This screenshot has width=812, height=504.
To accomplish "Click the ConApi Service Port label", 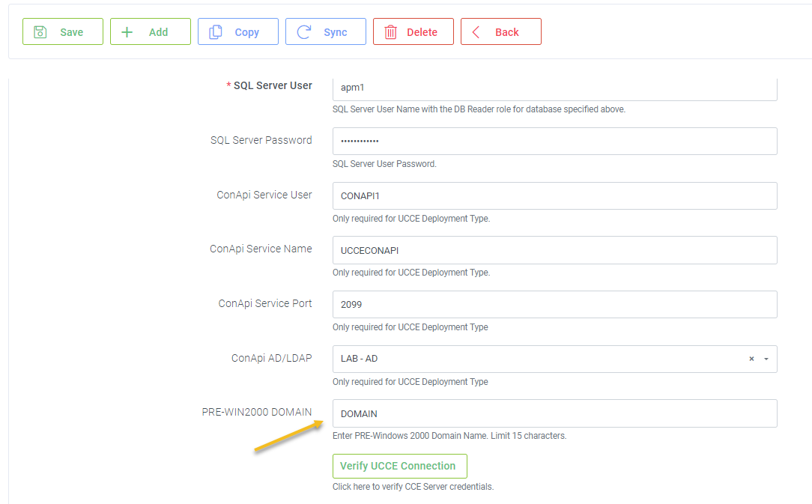I will pos(265,303).
